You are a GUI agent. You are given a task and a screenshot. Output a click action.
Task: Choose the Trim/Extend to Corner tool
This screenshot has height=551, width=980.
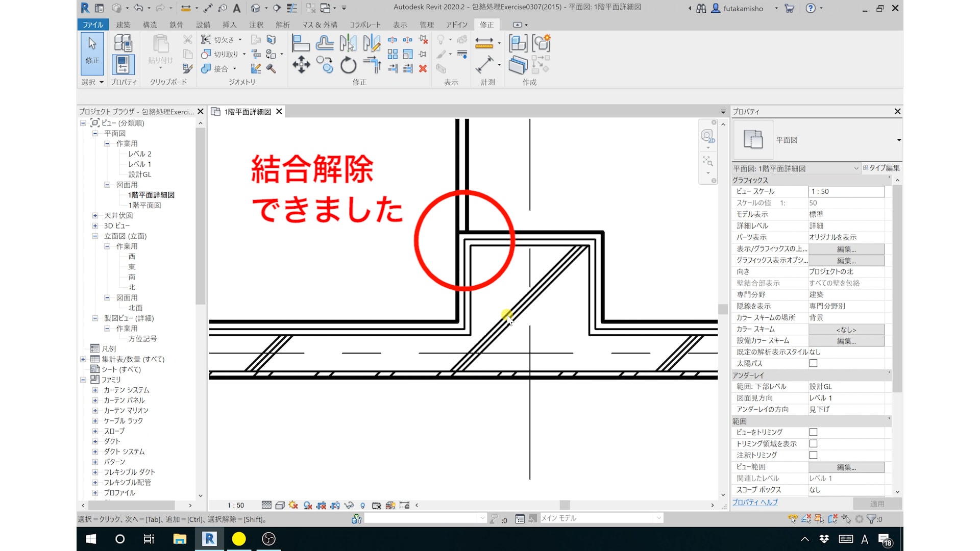[x=373, y=65]
